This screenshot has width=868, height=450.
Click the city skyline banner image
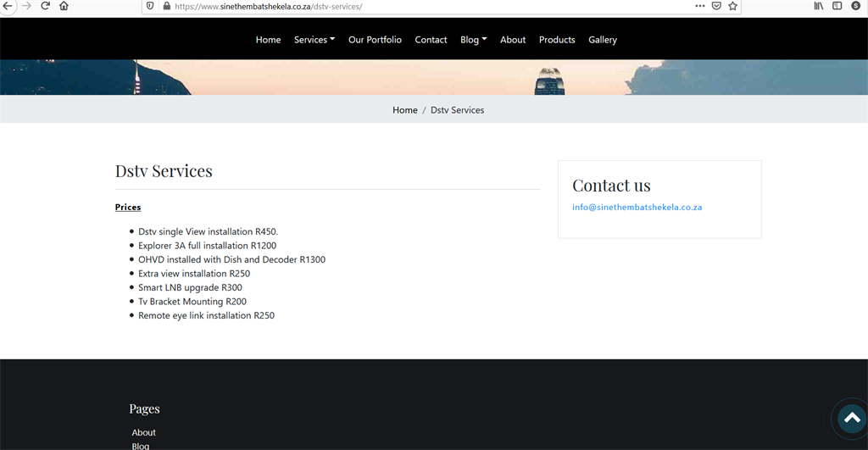(434, 77)
